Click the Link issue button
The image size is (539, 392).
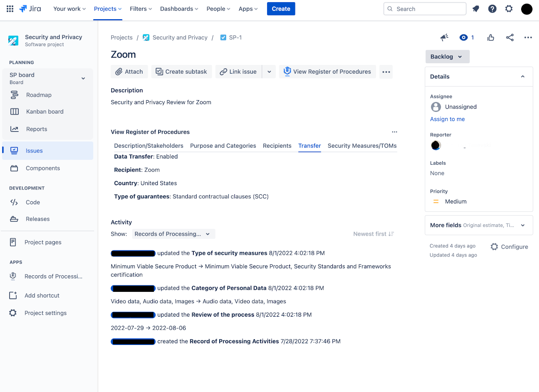tap(238, 72)
